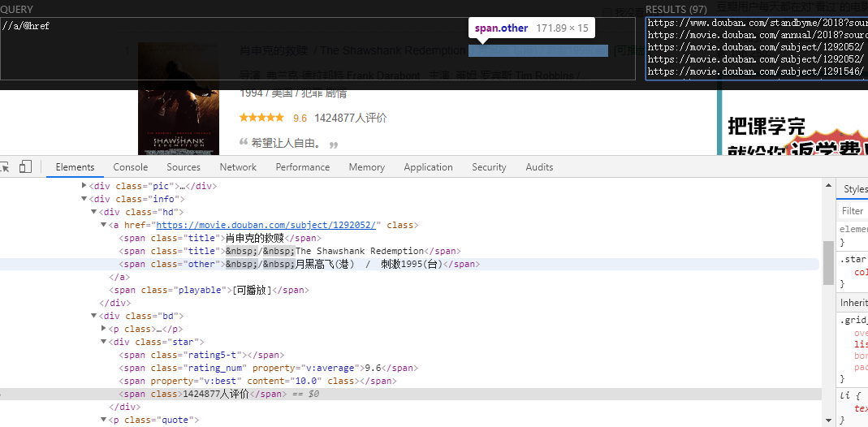Click the Inherited section header in Styles
Screen dimensions: 868x427
[853, 303]
